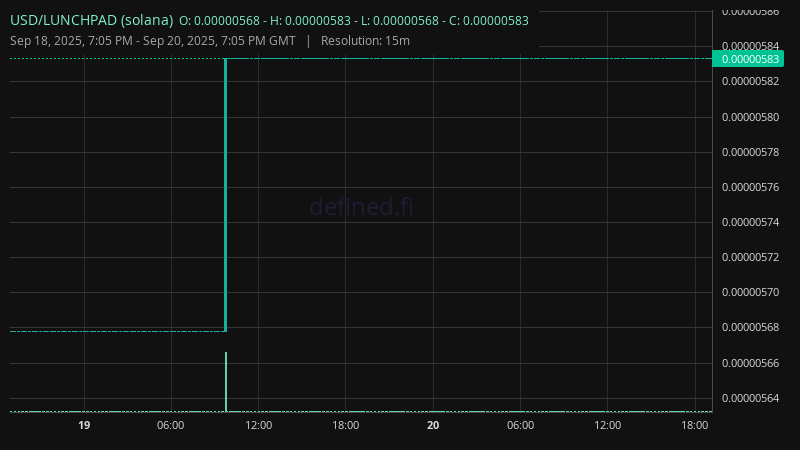
Task: Click the 0.00000572 price axis label
Action: click(751, 257)
